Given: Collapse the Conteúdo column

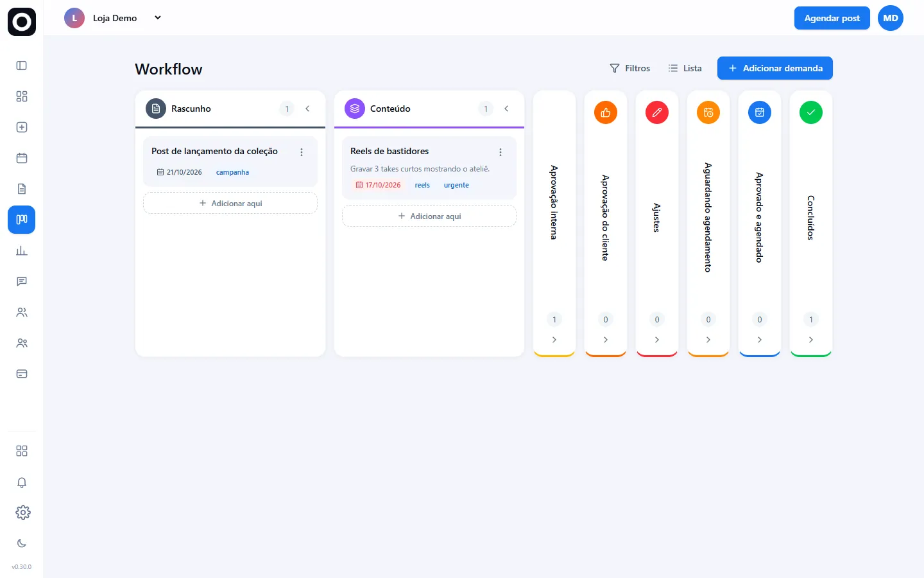Looking at the screenshot, I should [506, 109].
